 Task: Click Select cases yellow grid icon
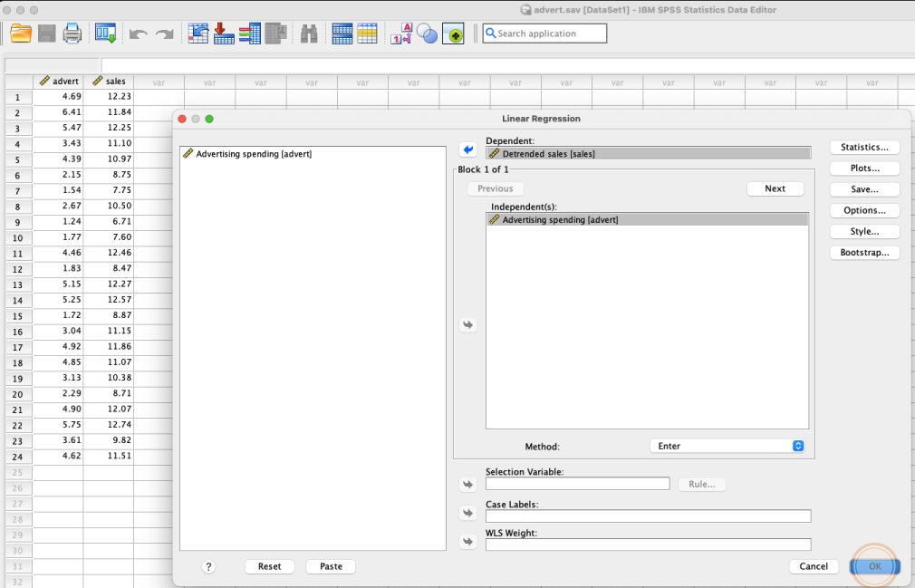pyautogui.click(x=367, y=34)
